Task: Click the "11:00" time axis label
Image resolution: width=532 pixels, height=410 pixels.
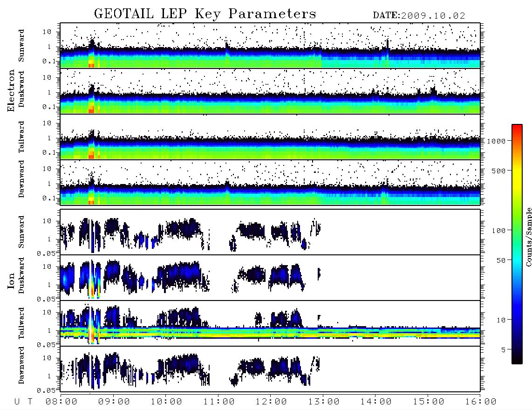Action: tap(219, 402)
